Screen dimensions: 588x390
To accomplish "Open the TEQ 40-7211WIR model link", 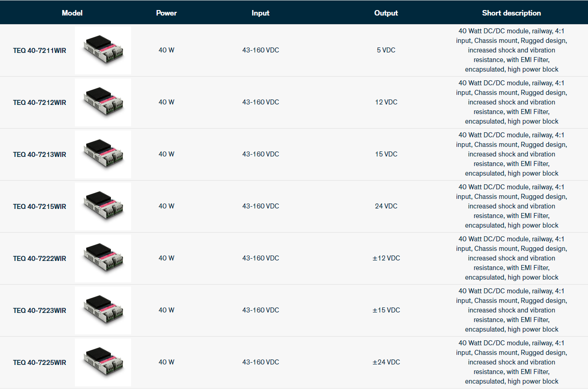I will (x=40, y=51).
